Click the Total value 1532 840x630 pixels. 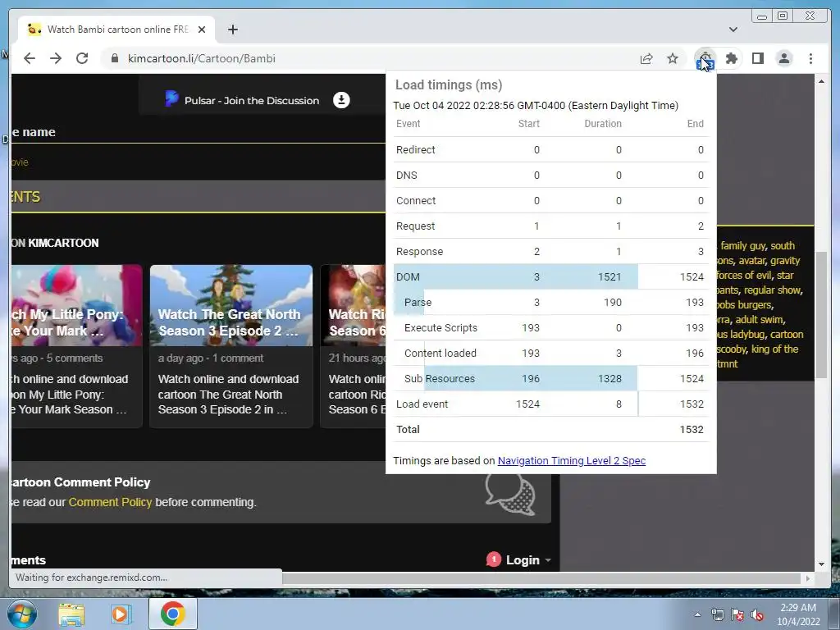pyautogui.click(x=691, y=430)
